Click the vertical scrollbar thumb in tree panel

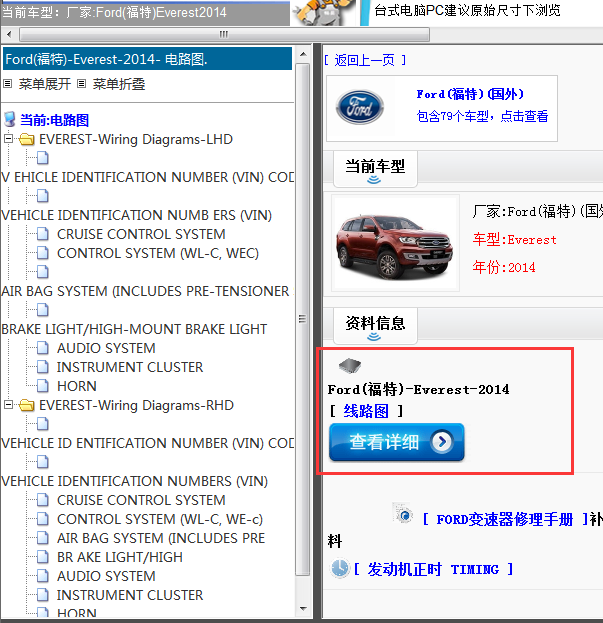tap(303, 319)
